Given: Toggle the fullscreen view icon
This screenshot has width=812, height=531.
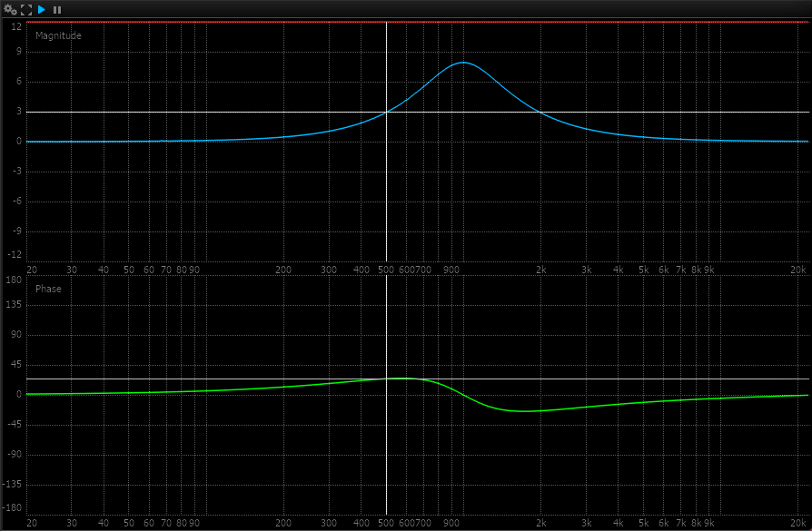Looking at the screenshot, I should [x=26, y=9].
